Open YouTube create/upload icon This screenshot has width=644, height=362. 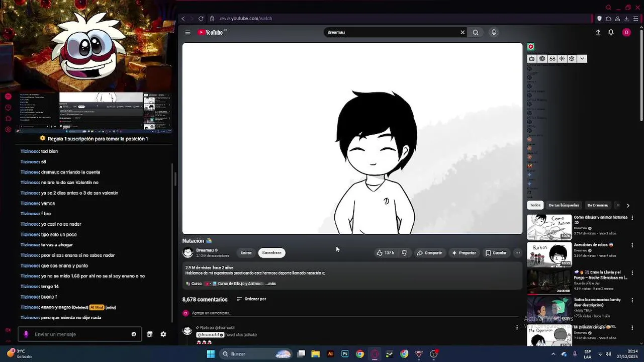(598, 32)
